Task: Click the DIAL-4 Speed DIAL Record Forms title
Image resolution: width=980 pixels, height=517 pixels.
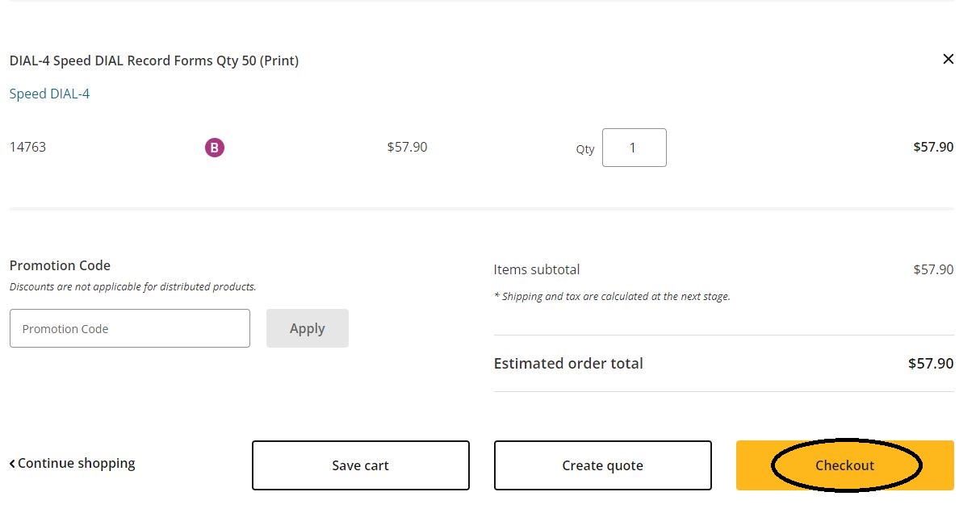Action: click(x=153, y=60)
